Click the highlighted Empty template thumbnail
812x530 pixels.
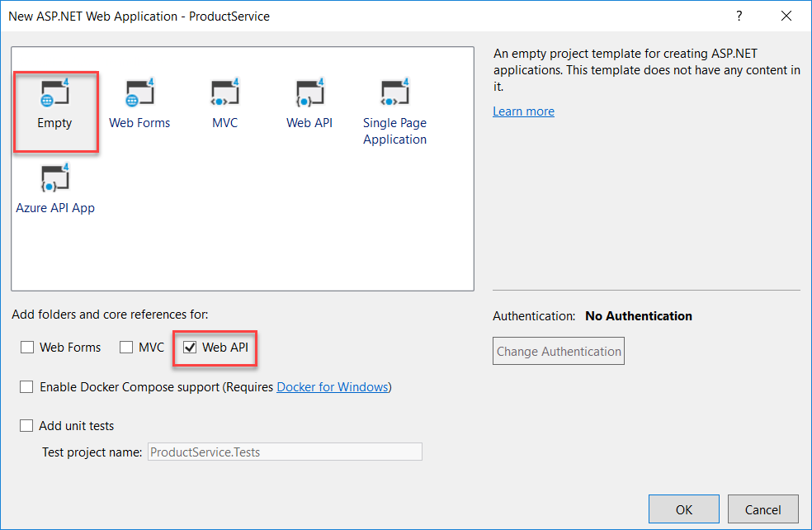54,103
